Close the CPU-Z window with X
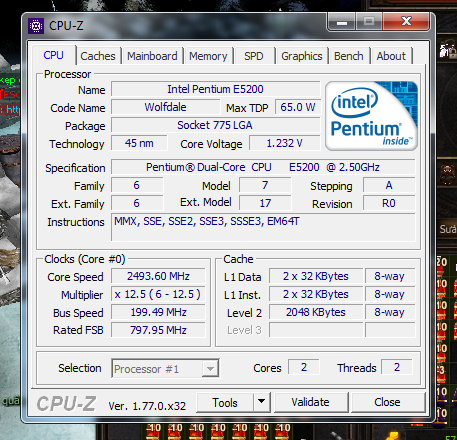 click(406, 21)
